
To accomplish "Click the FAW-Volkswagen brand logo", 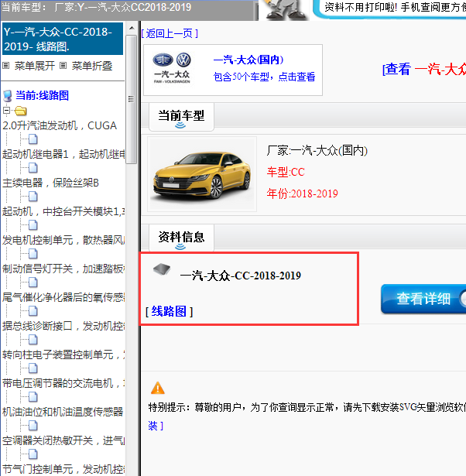I will (172, 68).
